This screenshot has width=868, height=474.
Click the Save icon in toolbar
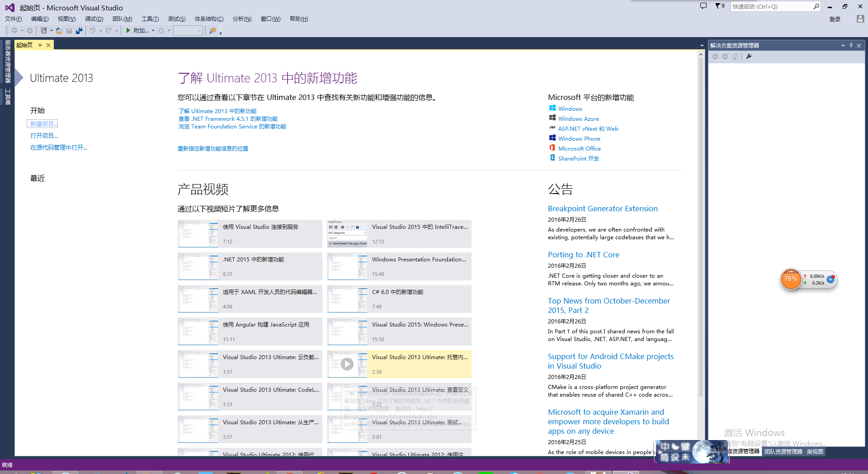(x=69, y=31)
